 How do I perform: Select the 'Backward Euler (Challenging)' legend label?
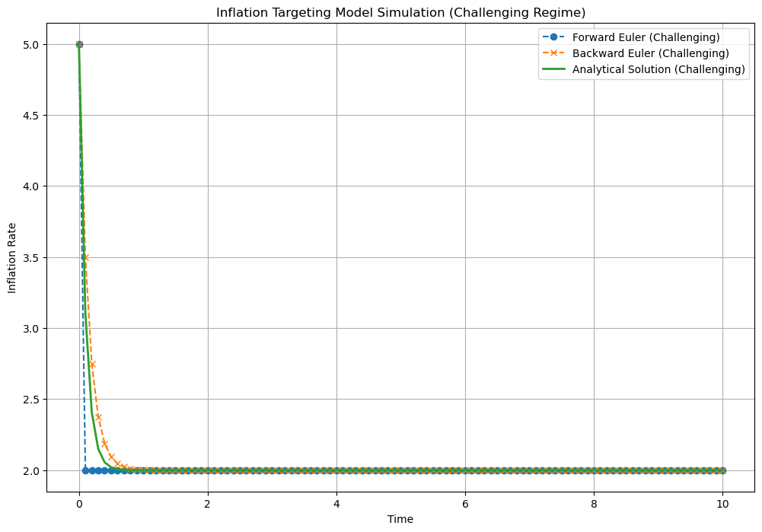coord(650,53)
